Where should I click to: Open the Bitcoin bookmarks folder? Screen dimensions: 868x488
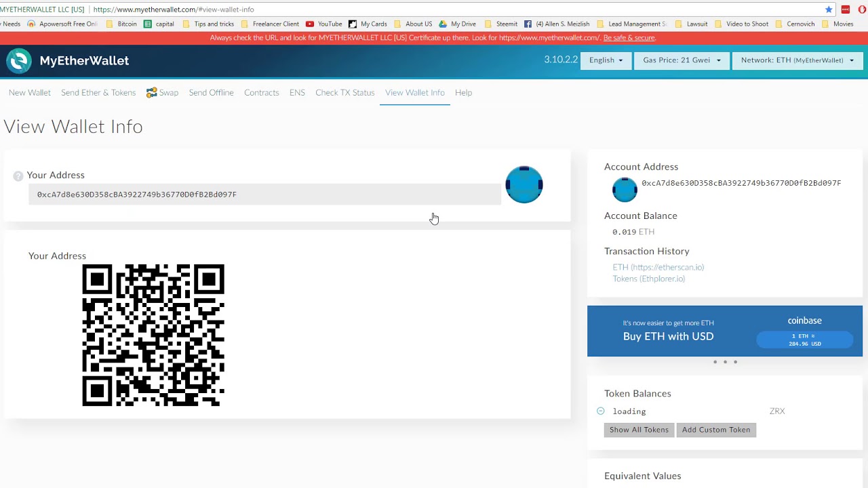click(121, 24)
